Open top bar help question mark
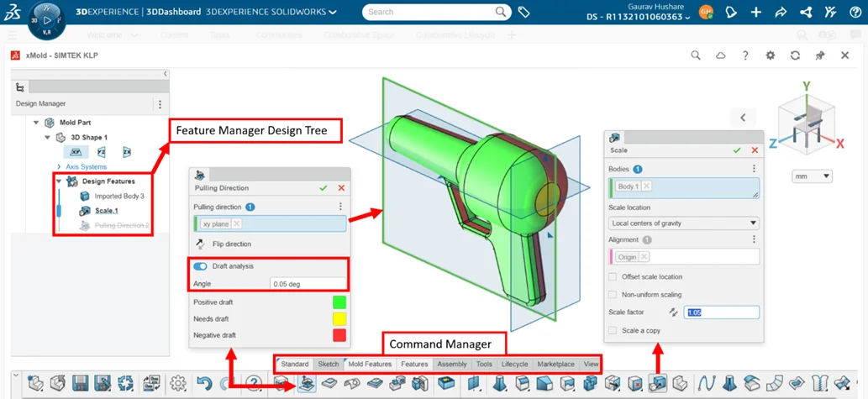This screenshot has height=399, width=868. pos(855,12)
